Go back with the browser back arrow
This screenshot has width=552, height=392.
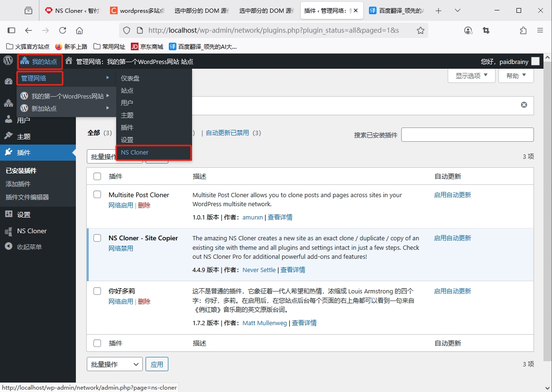point(28,31)
